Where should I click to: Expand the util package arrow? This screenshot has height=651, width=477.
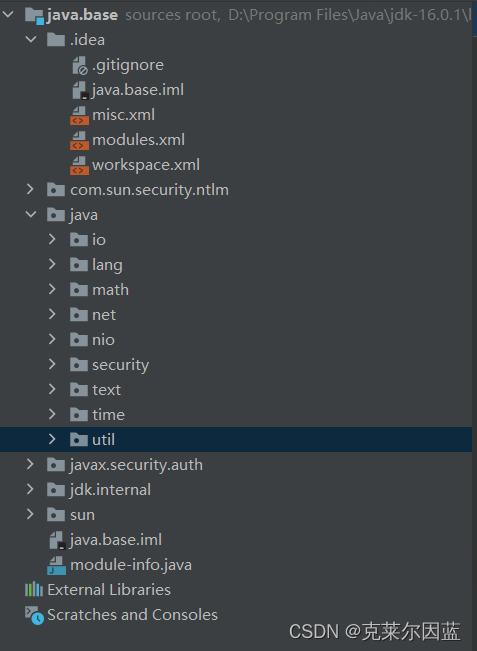[52, 439]
